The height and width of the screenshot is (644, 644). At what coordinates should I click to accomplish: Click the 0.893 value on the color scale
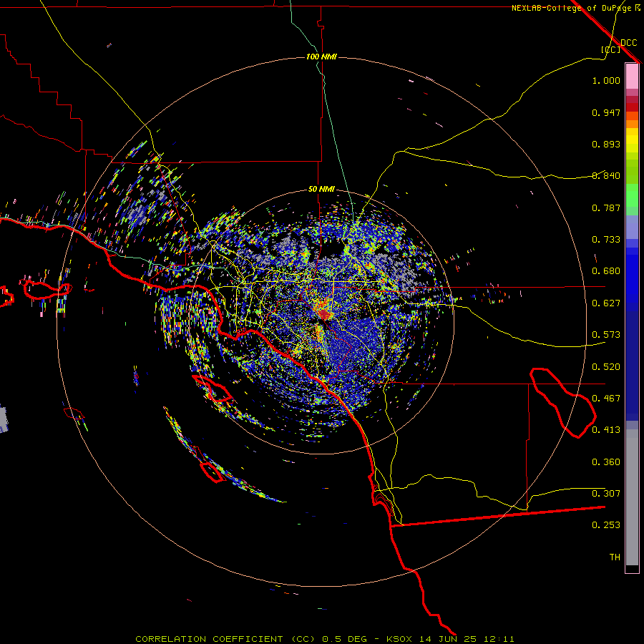coord(606,144)
